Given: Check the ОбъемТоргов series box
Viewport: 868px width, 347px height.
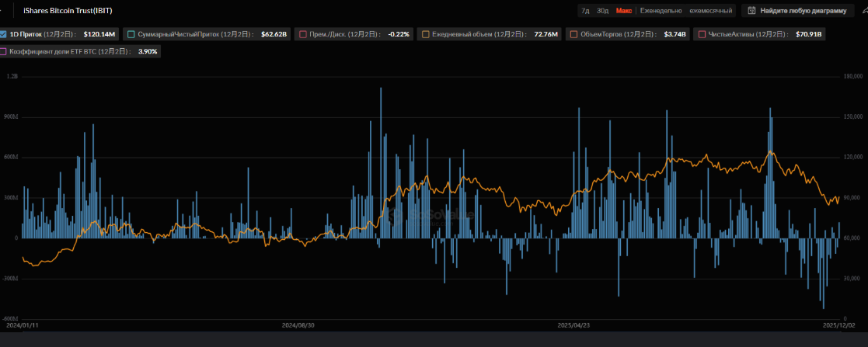Looking at the screenshot, I should point(573,34).
